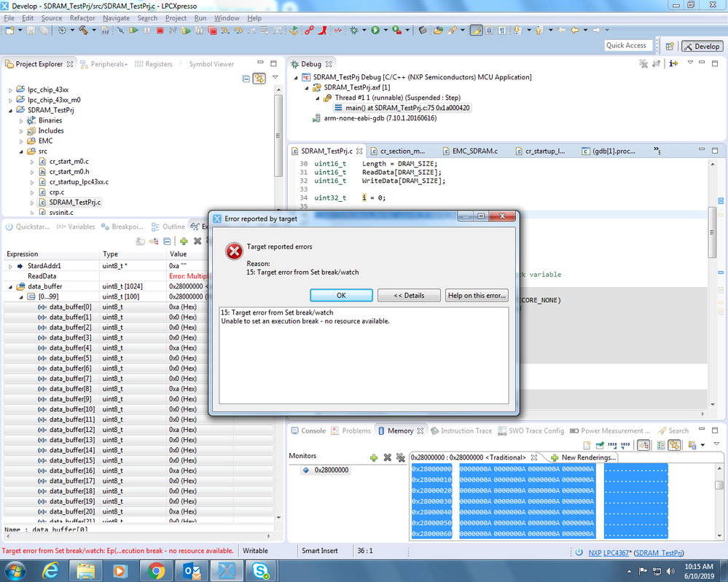Click the red boot icon
The height and width of the screenshot is (582, 728).
(x=322, y=30)
